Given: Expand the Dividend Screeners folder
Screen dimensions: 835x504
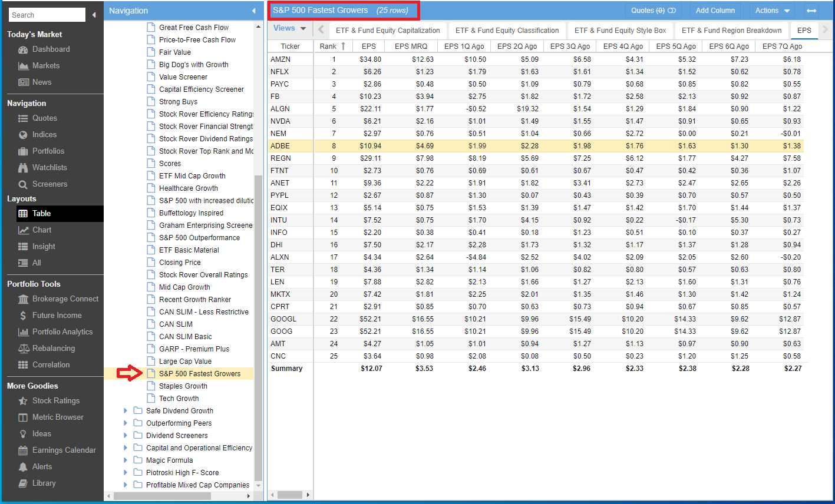Looking at the screenshot, I should pyautogui.click(x=126, y=436).
